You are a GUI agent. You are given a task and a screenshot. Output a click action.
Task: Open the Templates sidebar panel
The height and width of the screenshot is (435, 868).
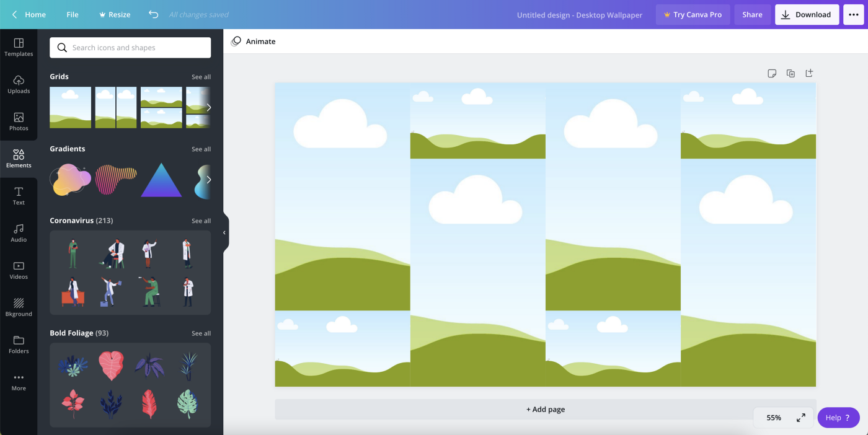pyautogui.click(x=19, y=47)
